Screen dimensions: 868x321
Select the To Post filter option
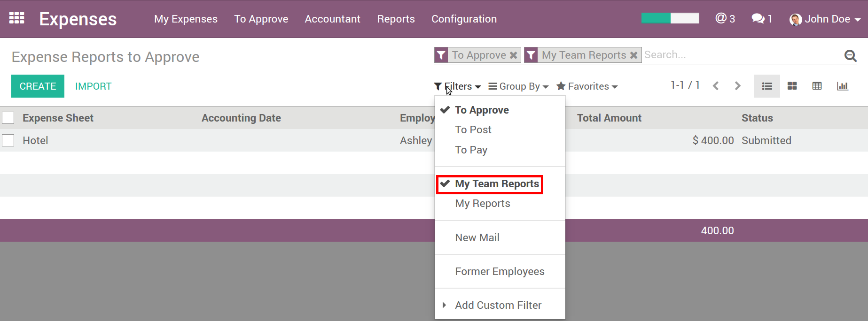pyautogui.click(x=473, y=130)
